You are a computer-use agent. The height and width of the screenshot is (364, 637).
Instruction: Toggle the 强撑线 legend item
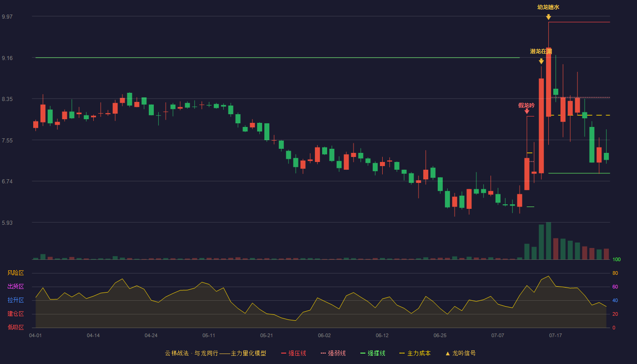pyautogui.click(x=373, y=353)
